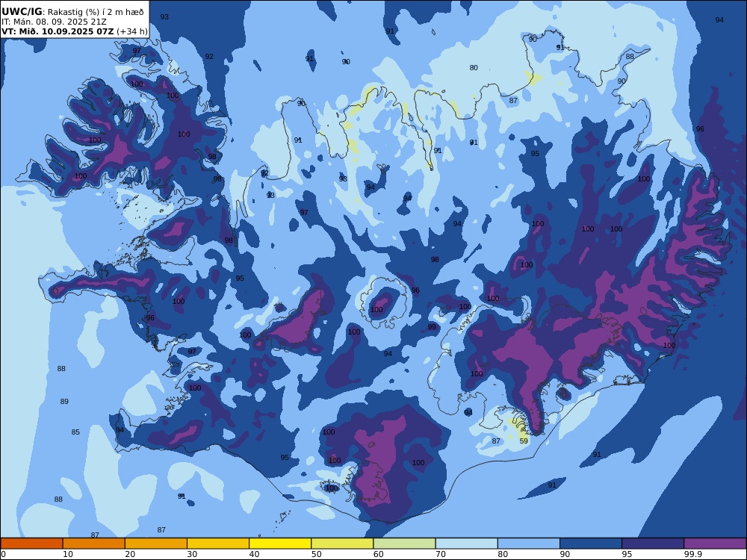The height and width of the screenshot is (560, 747).
Task: Click the "IT: Mán. 08. 09. 2025 21Z" line
Action: tap(54, 22)
